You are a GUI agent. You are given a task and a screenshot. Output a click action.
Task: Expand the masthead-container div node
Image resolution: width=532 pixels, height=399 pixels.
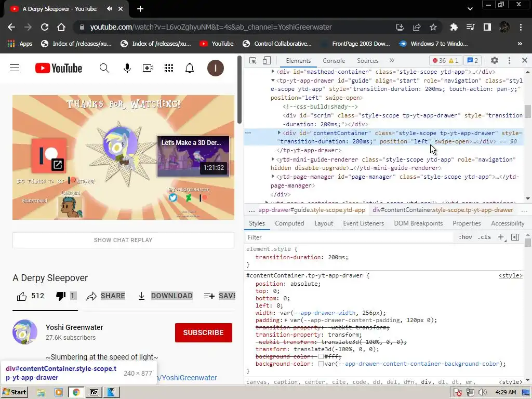point(273,72)
